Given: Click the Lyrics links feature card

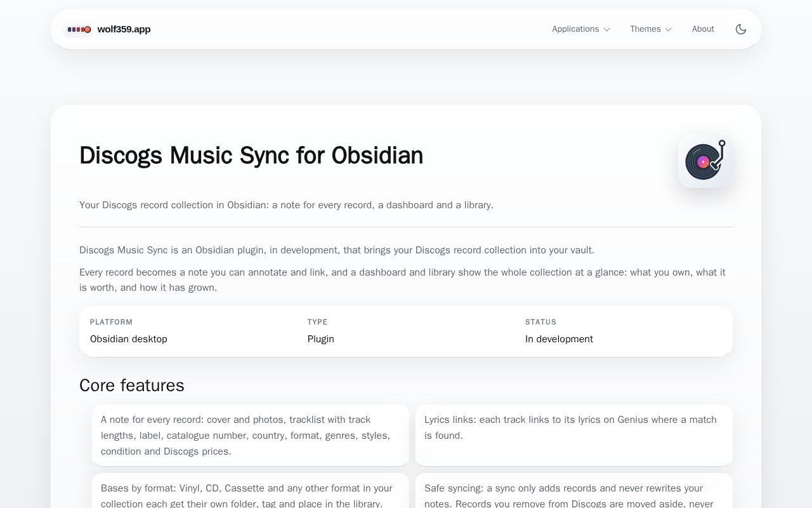Looking at the screenshot, I should 574,436.
